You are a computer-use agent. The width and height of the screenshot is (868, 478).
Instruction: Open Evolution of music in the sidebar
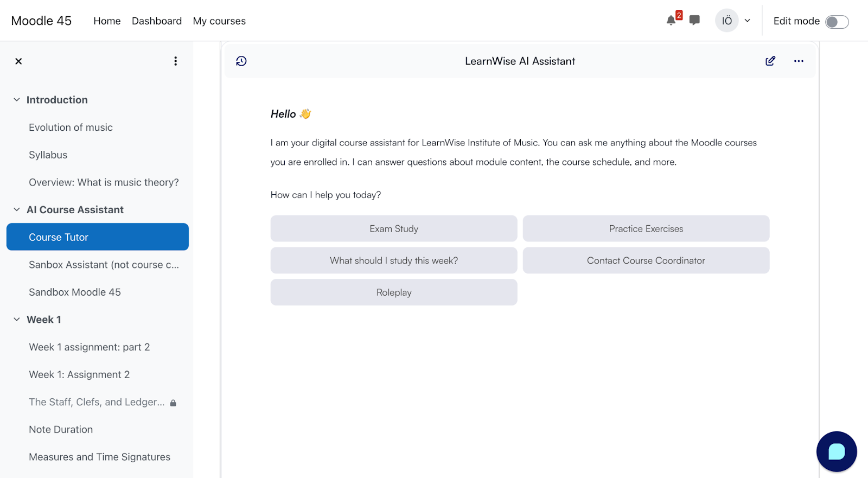71,128
